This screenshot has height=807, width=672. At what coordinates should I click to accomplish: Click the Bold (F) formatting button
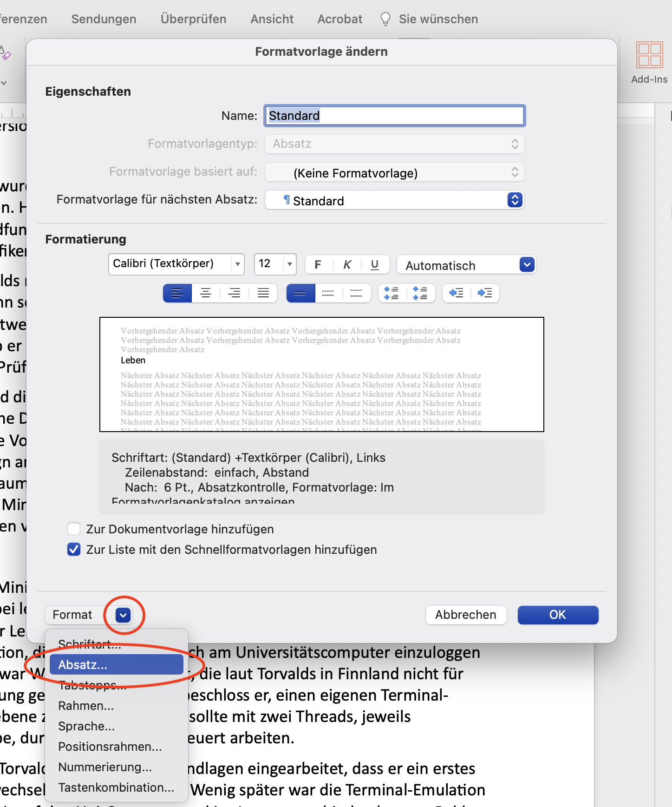[319, 264]
